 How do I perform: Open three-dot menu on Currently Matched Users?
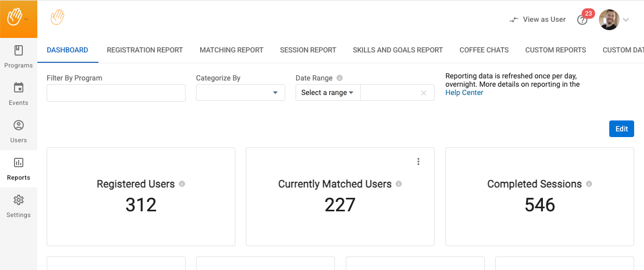418,161
